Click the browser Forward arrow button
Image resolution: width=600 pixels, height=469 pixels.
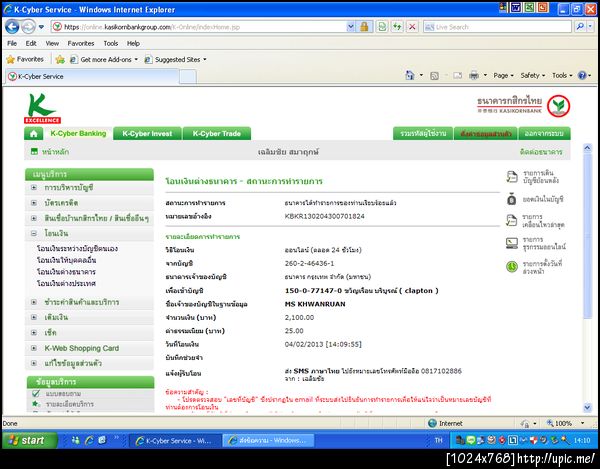point(28,27)
